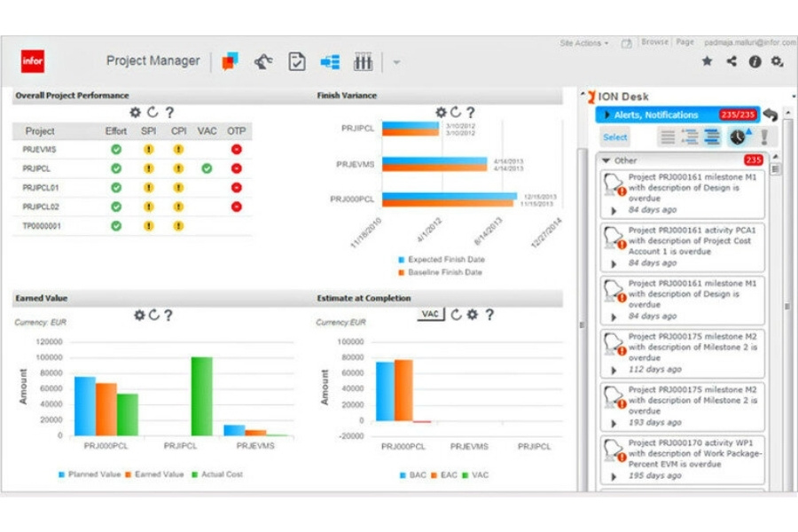Click the ION Desk back arrow
Image resolution: width=798 pixels, height=532 pixels.
tap(771, 114)
